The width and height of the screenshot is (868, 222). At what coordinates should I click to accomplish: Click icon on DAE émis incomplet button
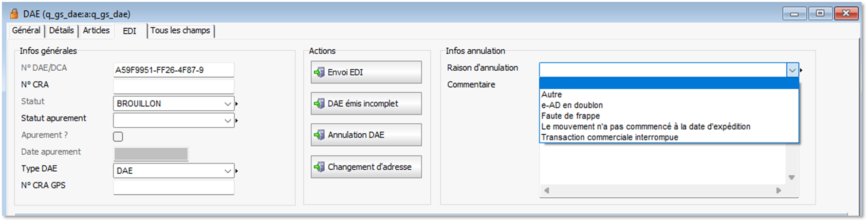pos(319,103)
